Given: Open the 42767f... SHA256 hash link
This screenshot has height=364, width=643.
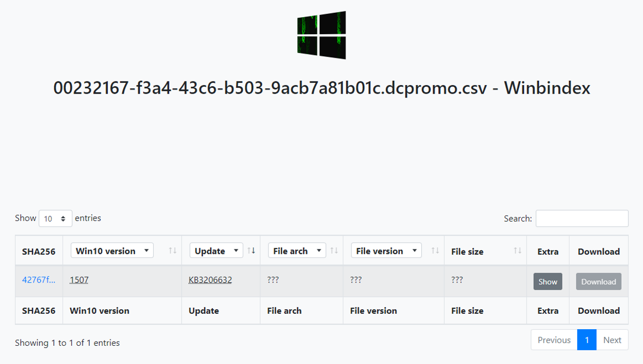Looking at the screenshot, I should click(x=39, y=280).
